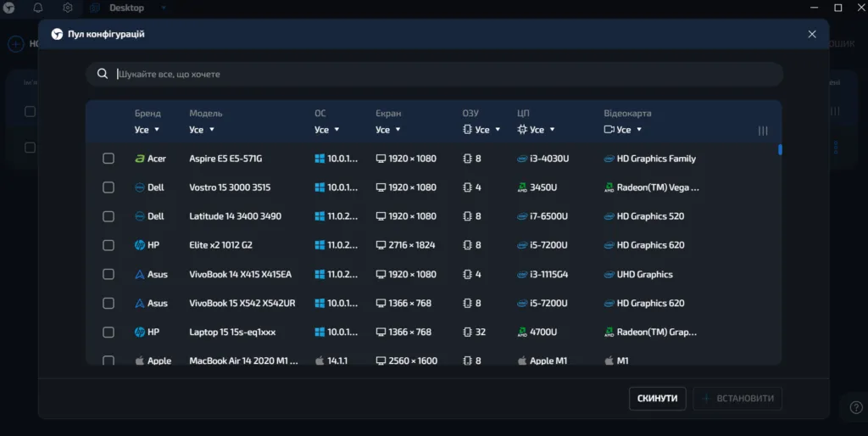
Task: Click the Intel icon beside i3-4030U
Action: pos(522,159)
